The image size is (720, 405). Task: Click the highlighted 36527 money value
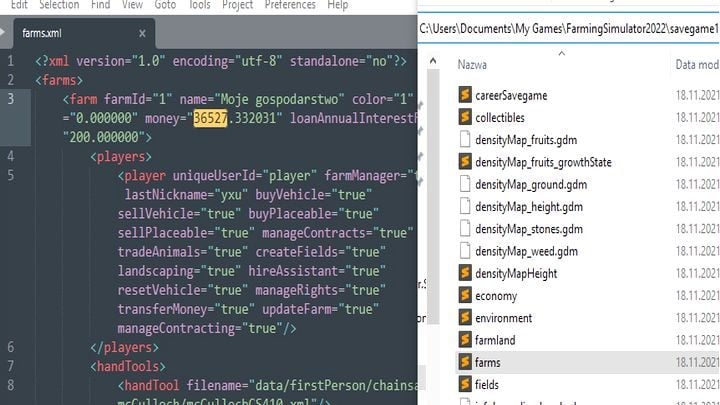pos(211,118)
